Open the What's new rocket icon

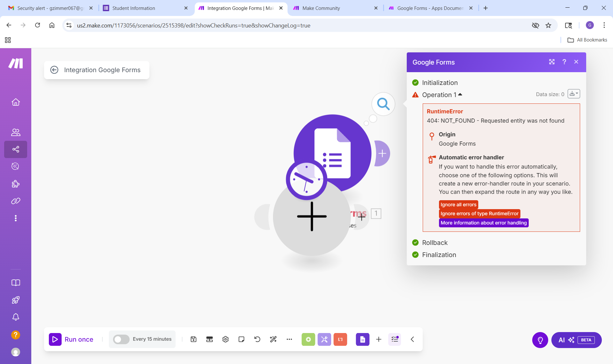[16, 300]
